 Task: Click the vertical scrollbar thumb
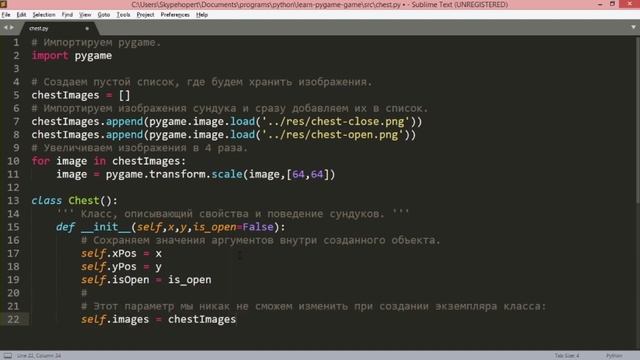638,120
